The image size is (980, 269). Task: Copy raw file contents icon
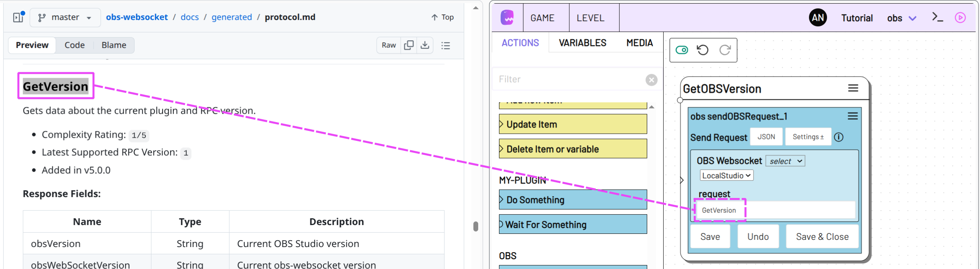409,45
